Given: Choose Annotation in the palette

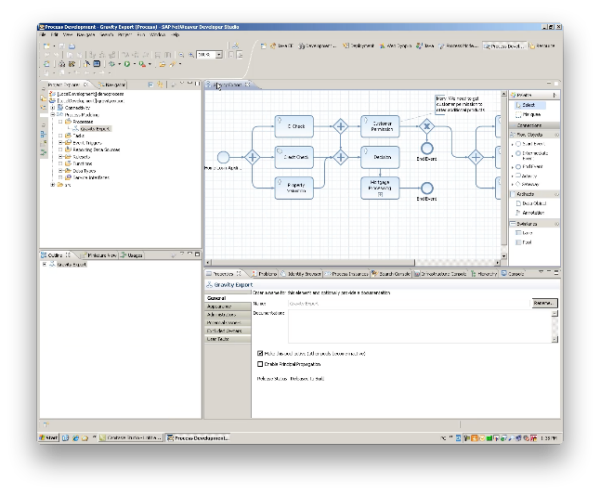Looking at the screenshot, I should coord(530,213).
